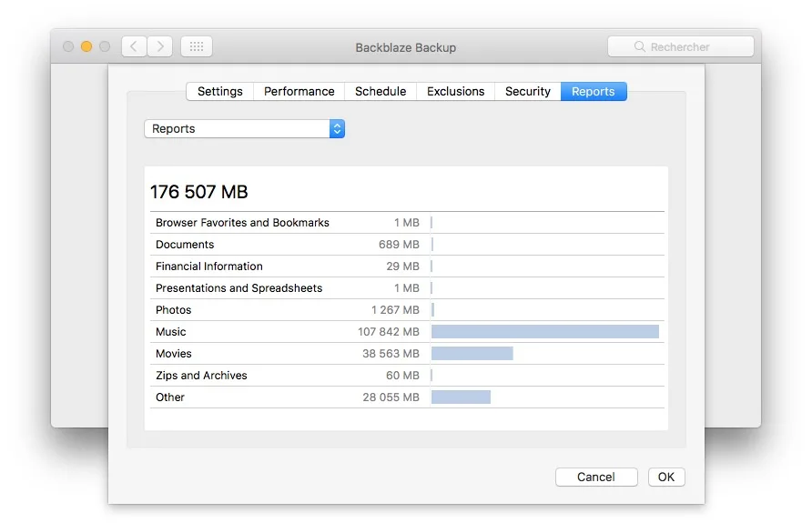Go back with the left chevron button
The image size is (812, 523).
pyautogui.click(x=134, y=46)
